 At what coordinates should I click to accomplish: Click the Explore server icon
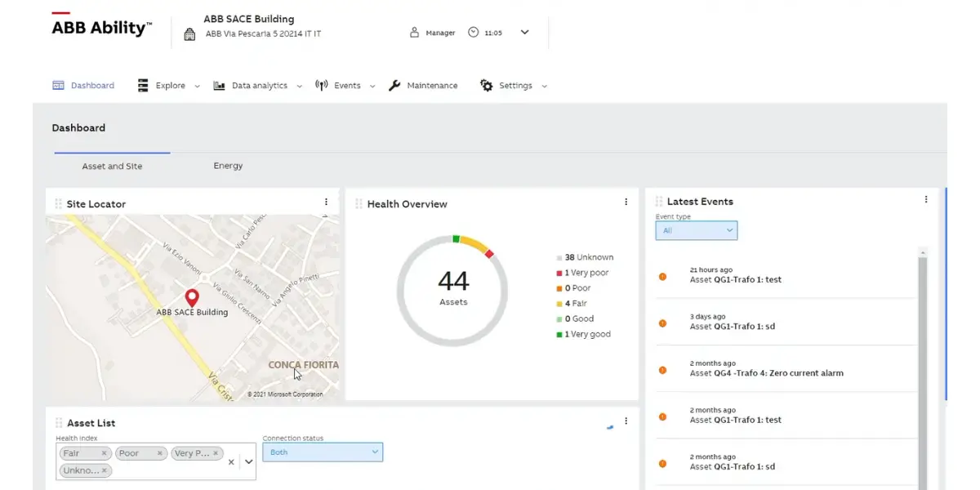coord(143,85)
